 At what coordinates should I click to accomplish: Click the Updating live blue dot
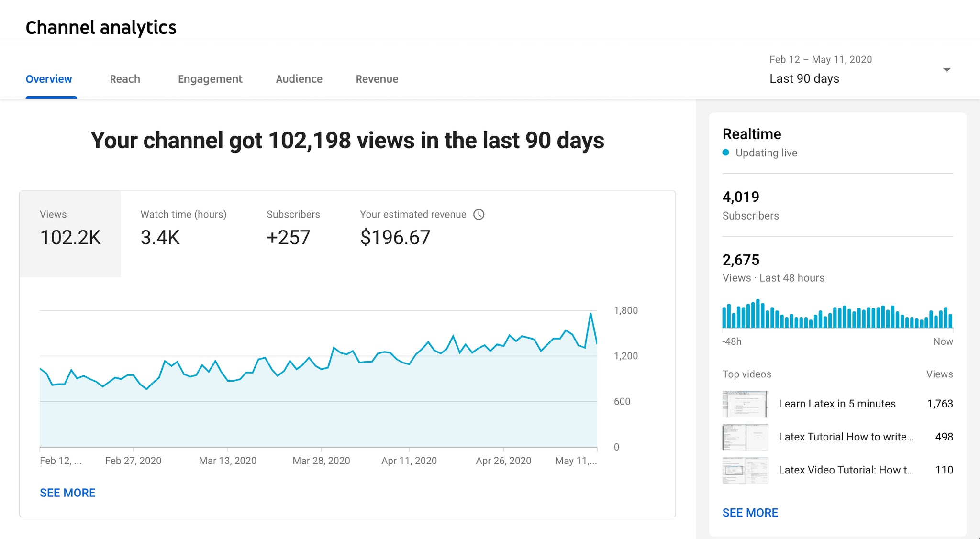[x=725, y=153]
